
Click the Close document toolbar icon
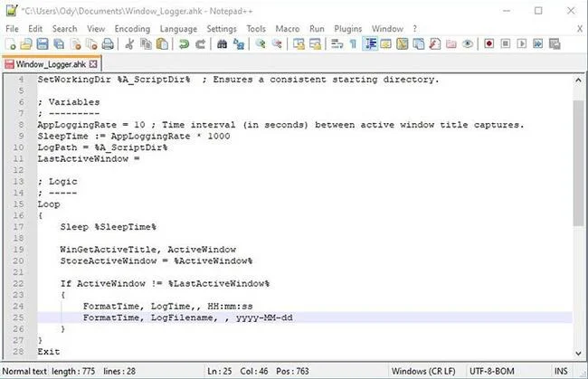(75, 44)
